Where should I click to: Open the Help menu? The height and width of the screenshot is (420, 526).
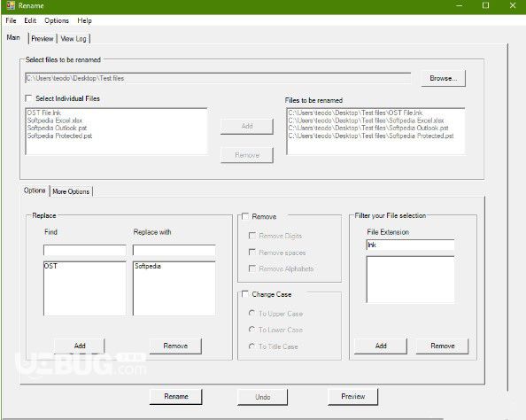[84, 20]
